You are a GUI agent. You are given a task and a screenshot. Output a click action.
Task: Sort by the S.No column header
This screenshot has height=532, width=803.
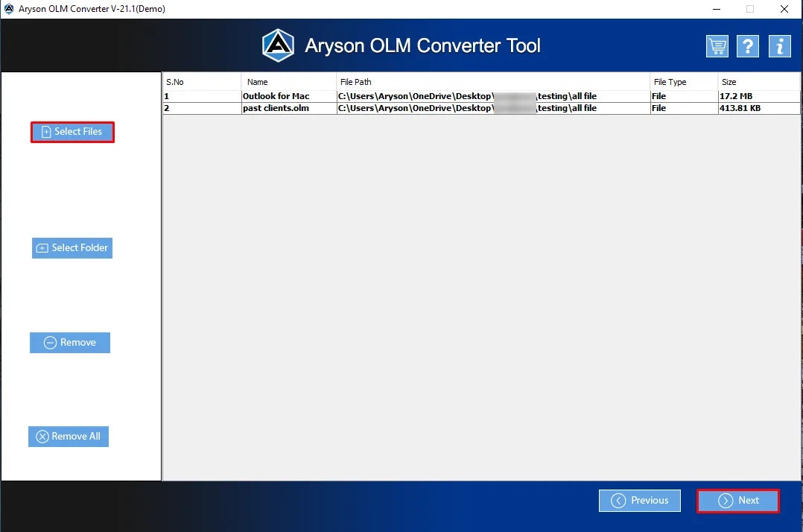pos(202,82)
